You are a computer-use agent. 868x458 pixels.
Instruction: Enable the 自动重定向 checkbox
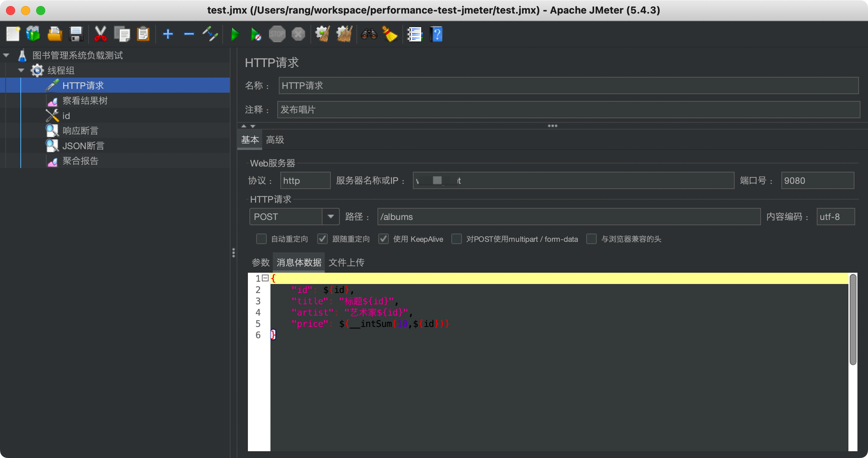pos(261,239)
